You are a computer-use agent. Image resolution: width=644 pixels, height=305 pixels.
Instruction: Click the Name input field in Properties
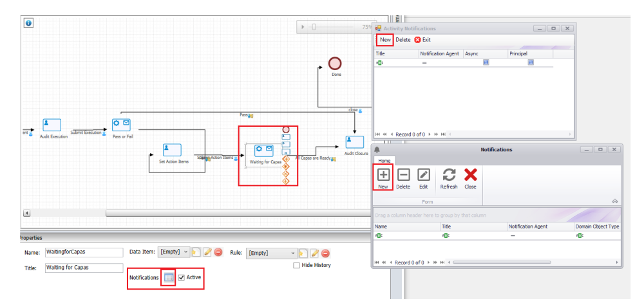84,252
